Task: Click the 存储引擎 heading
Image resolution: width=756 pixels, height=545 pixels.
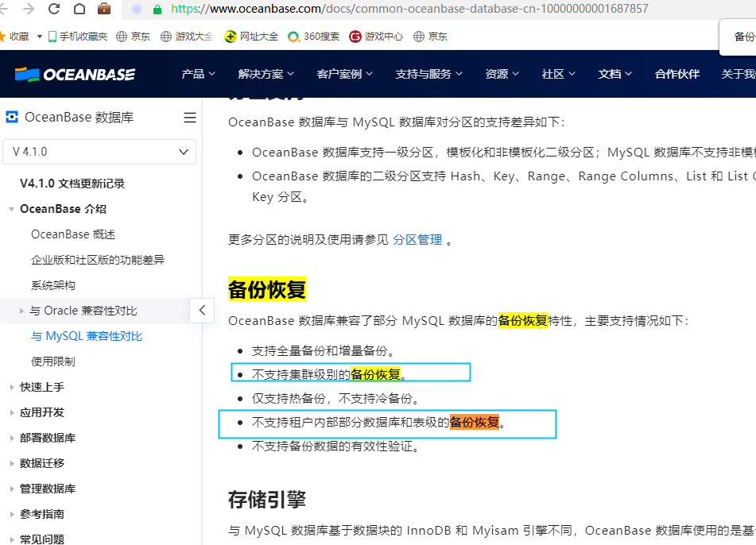Action: (267, 499)
